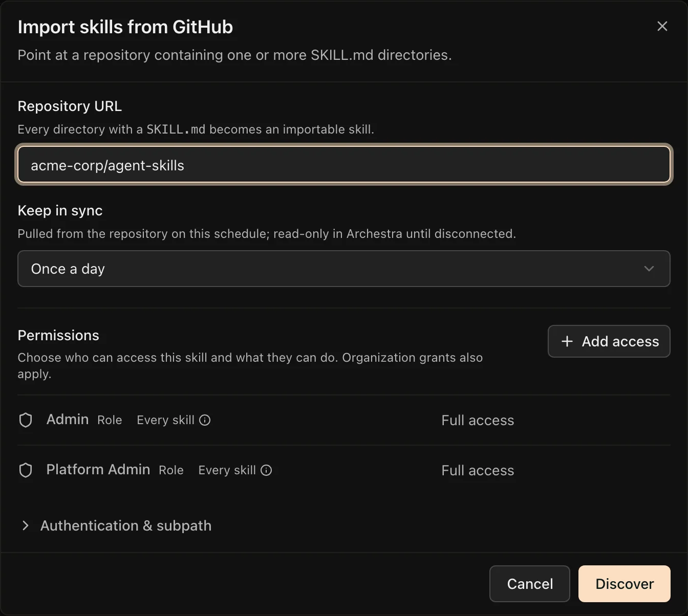Click the shield icon beside Platform Admin
This screenshot has width=688, height=616.
coord(26,470)
